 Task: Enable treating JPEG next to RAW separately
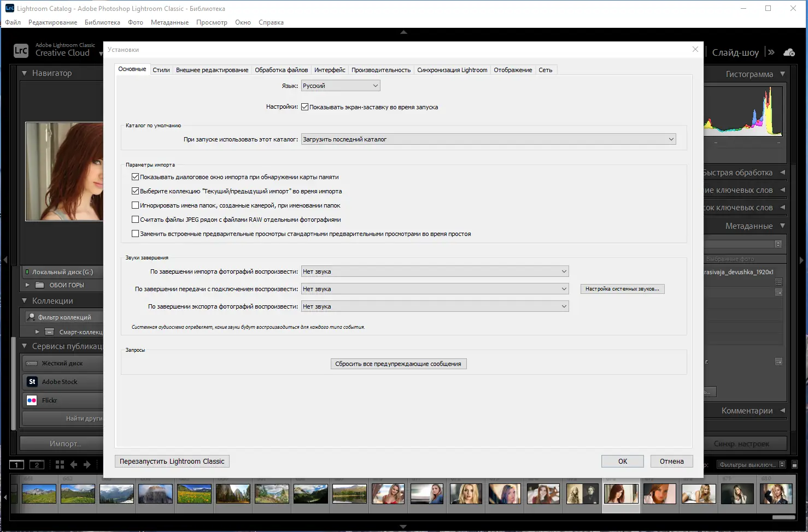(136, 220)
